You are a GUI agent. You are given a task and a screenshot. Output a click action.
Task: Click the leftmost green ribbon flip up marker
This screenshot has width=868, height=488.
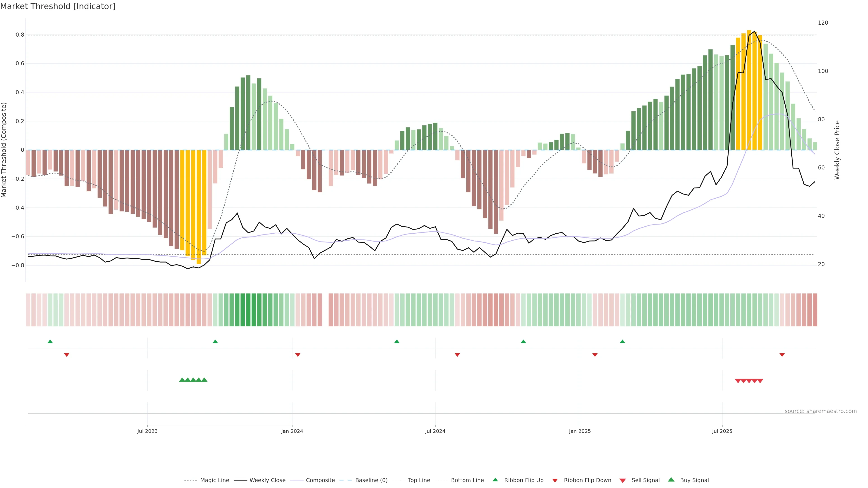pos(50,342)
